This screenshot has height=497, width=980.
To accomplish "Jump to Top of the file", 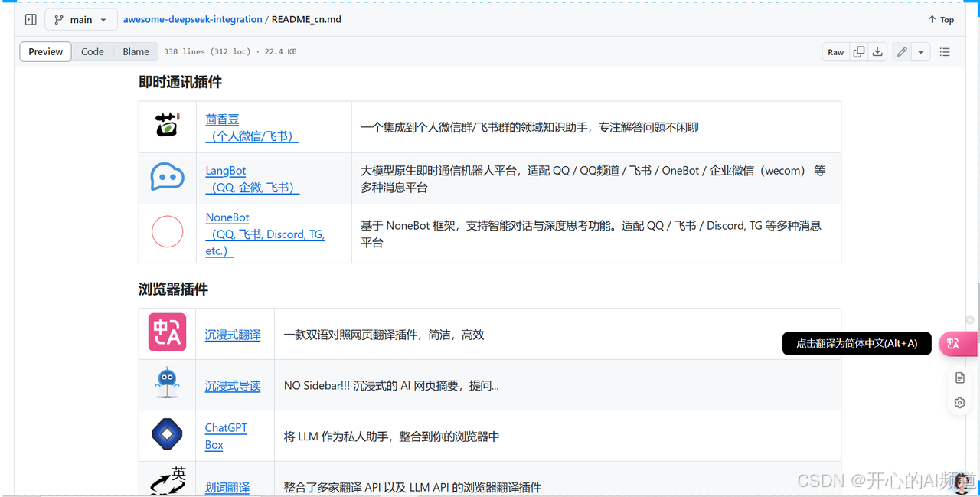I will click(941, 20).
